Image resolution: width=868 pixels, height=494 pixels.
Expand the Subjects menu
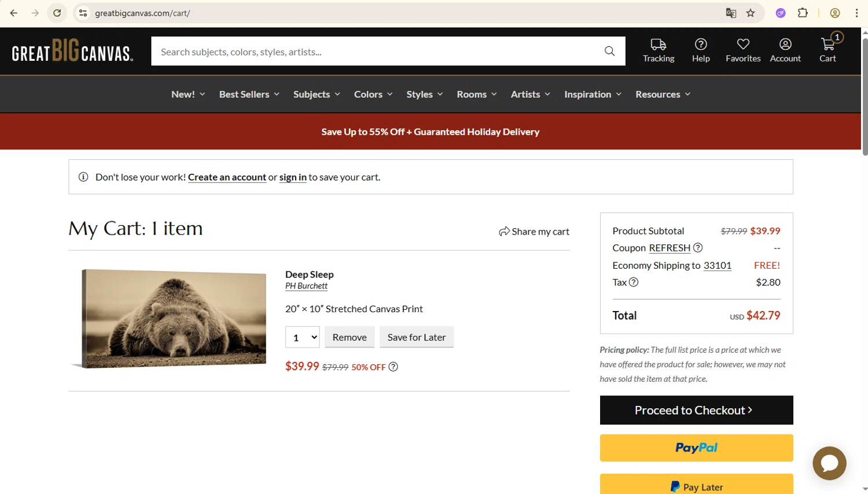point(317,94)
